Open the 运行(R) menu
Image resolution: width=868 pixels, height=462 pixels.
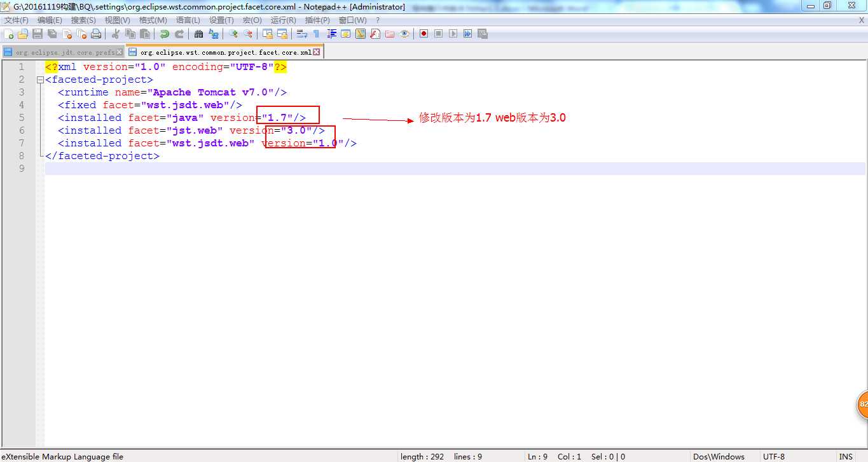[x=283, y=20]
